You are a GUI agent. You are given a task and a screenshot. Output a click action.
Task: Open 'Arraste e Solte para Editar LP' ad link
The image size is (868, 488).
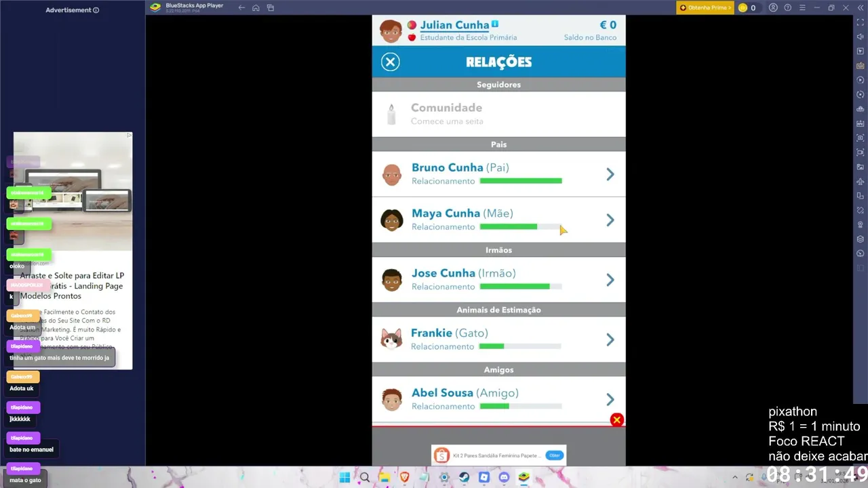coord(72,286)
